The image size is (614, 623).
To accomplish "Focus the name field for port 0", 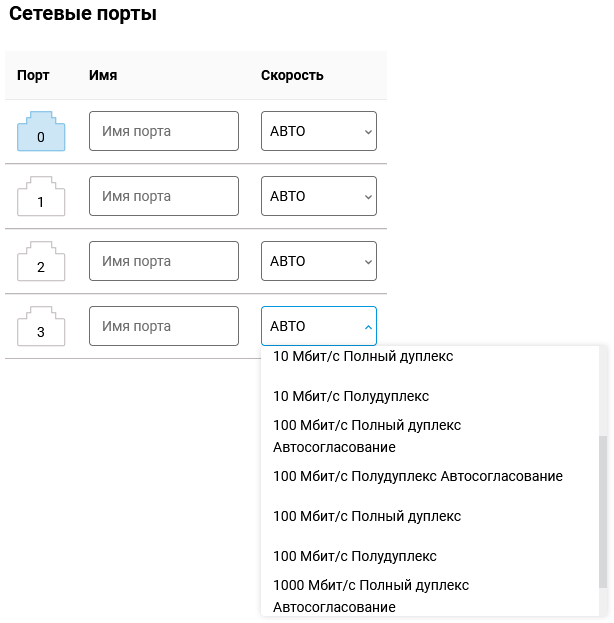I will (164, 131).
